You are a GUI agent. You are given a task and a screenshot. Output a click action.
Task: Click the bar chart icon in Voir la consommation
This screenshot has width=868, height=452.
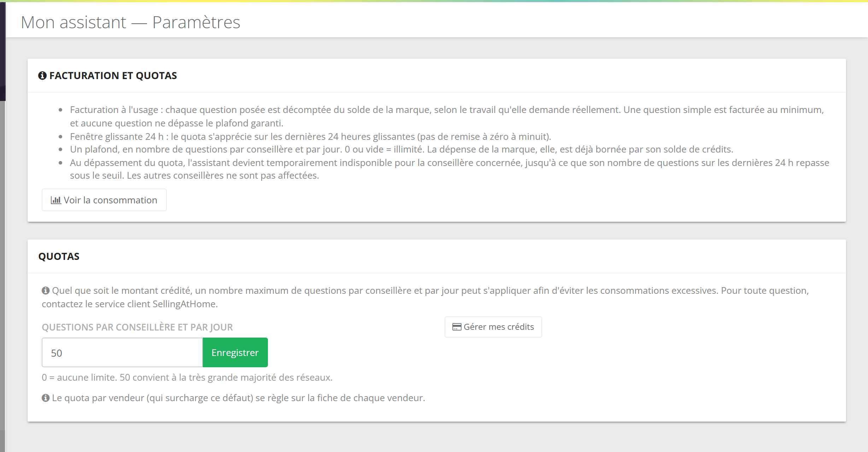[56, 200]
